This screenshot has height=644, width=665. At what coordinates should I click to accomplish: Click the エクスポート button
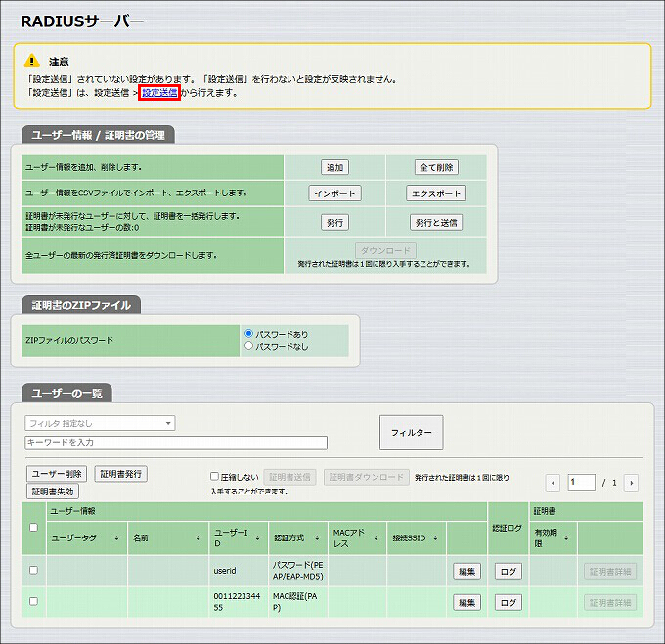pyautogui.click(x=436, y=193)
